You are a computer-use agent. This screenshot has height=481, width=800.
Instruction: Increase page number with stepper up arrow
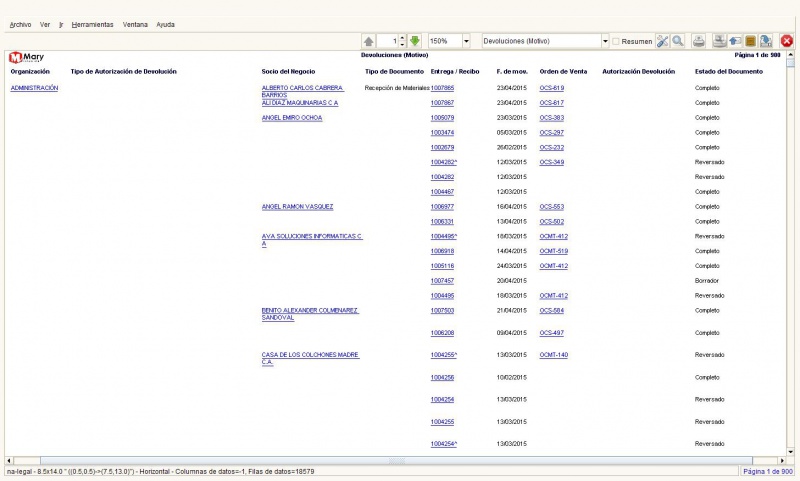tap(402, 38)
